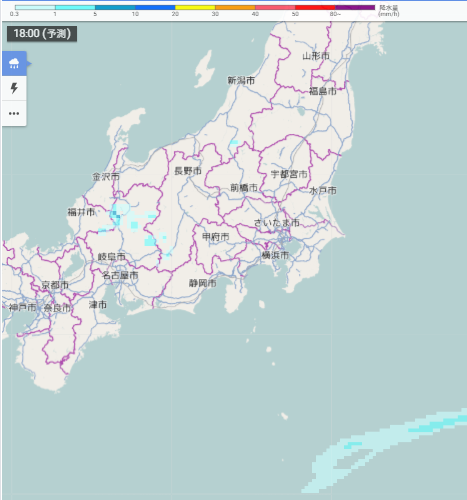Image resolution: width=467 pixels, height=500 pixels.
Task: Click the 横浜市 label on the map
Action: 275,255
